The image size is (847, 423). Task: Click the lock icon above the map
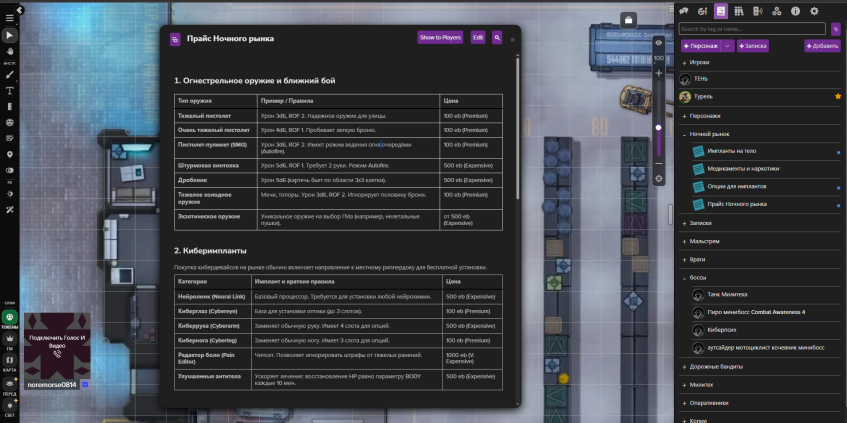628,21
